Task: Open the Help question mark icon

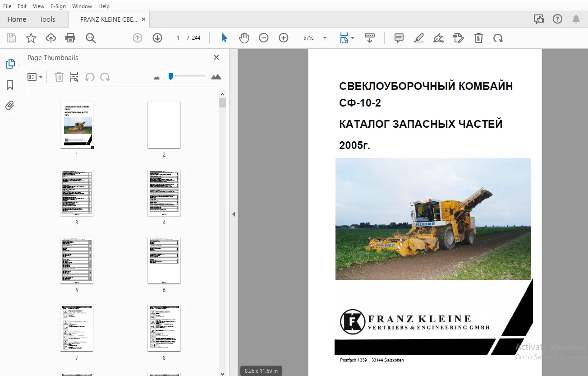Action: [x=558, y=19]
